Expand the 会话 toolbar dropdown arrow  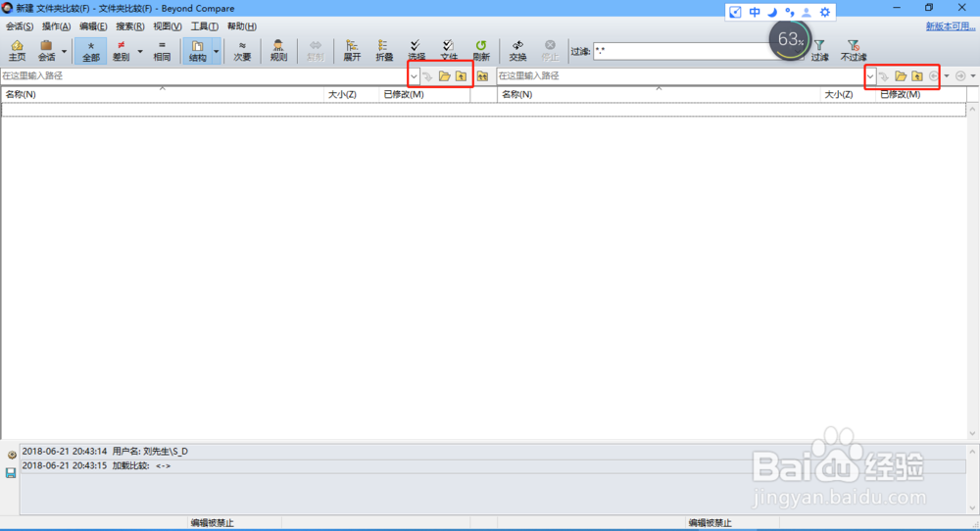64,51
